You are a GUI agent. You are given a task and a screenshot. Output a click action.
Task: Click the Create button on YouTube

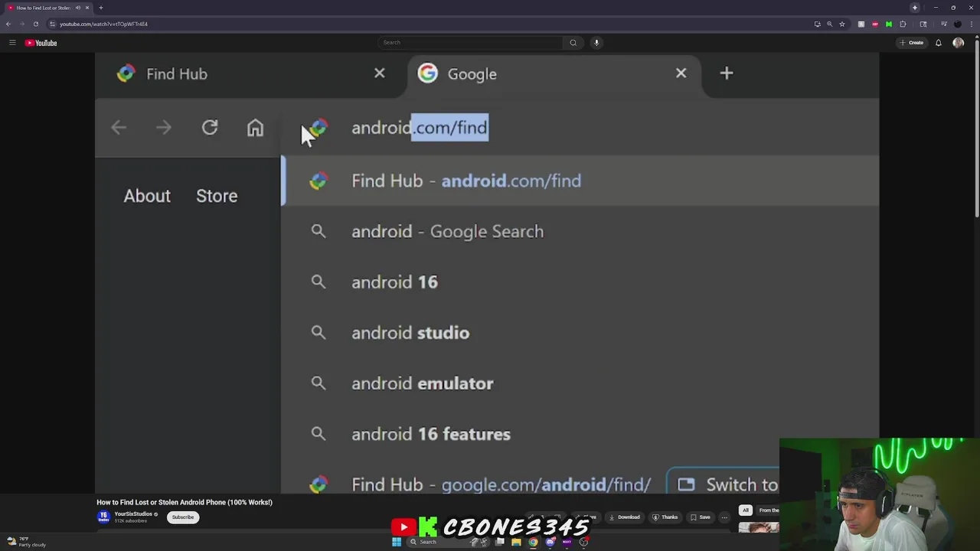[x=912, y=43]
